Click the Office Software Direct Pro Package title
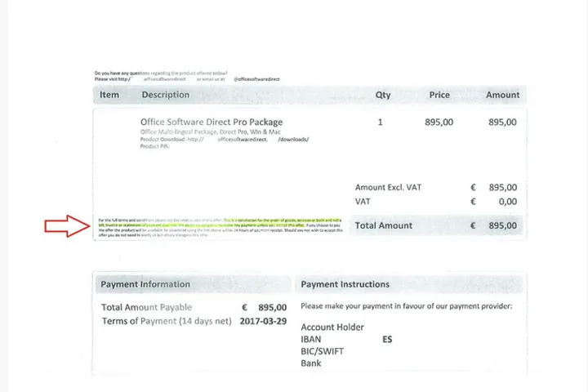The image size is (588, 392). point(212,122)
